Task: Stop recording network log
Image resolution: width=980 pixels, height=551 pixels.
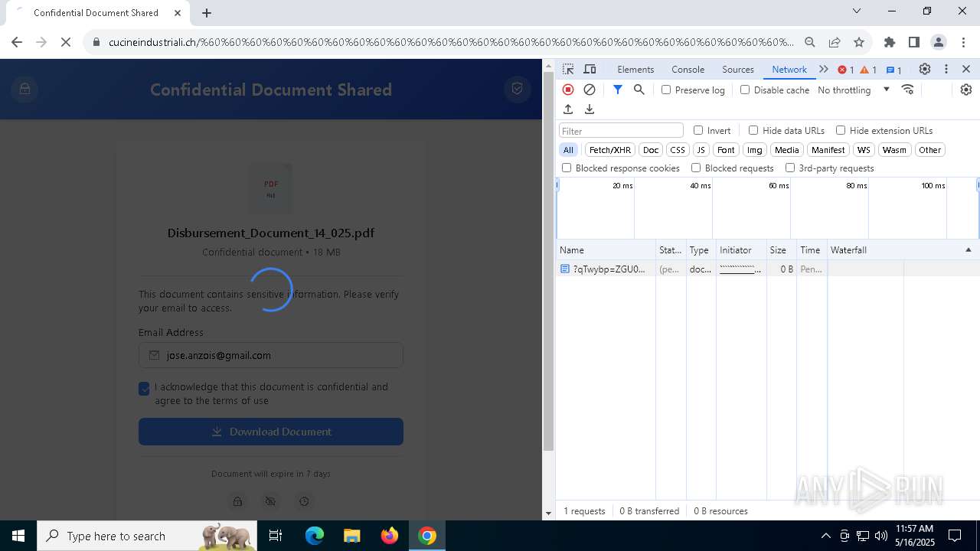Action: [x=568, y=90]
